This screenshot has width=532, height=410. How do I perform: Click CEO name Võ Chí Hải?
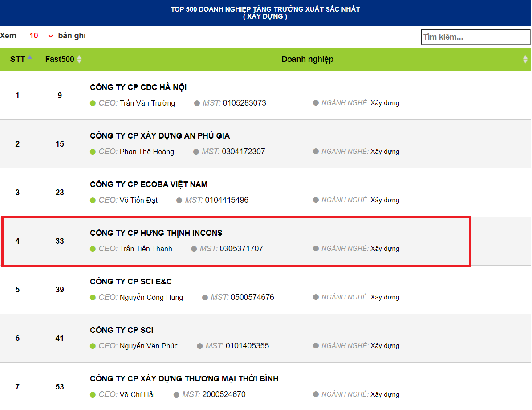[137, 395]
